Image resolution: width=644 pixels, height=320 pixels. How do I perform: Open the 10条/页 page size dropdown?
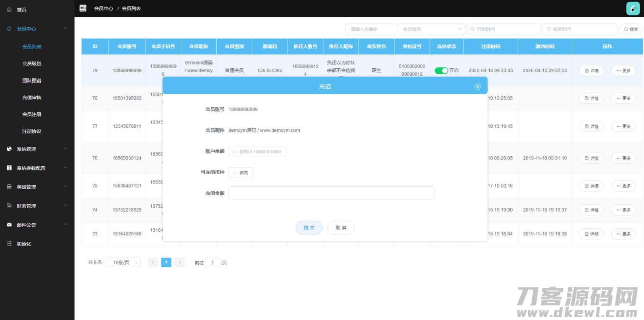click(123, 262)
